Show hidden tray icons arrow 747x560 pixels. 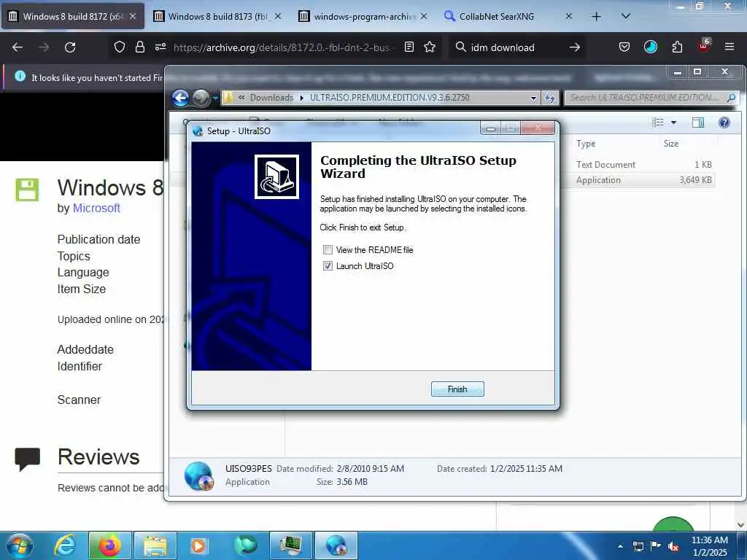tap(620, 546)
